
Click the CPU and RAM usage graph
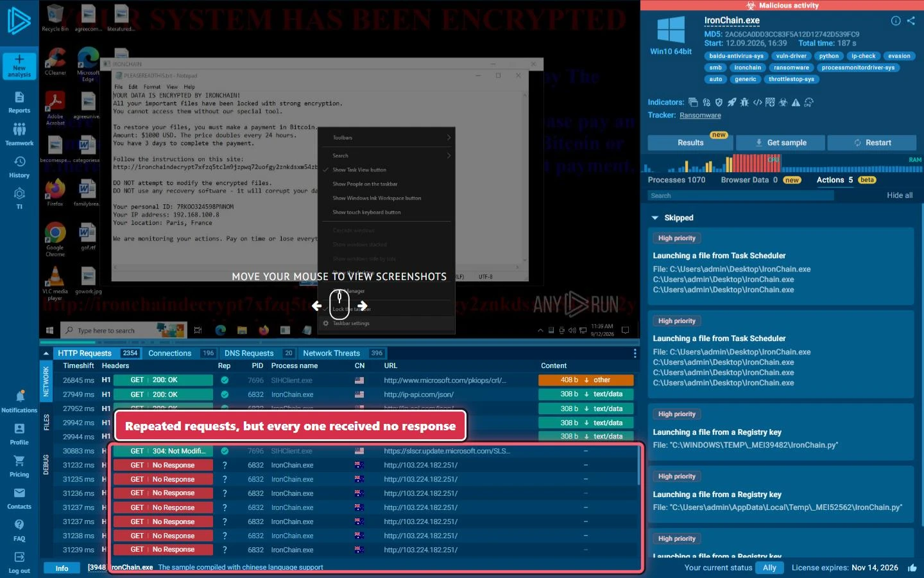(x=782, y=163)
